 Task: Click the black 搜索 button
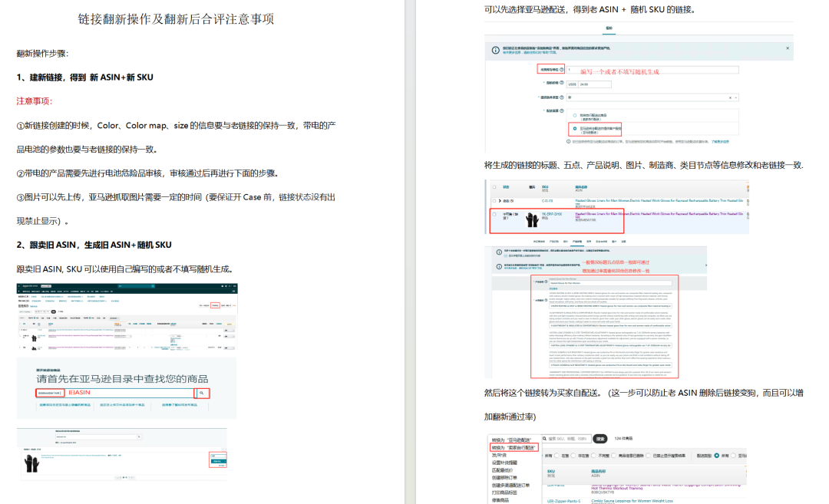click(600, 439)
